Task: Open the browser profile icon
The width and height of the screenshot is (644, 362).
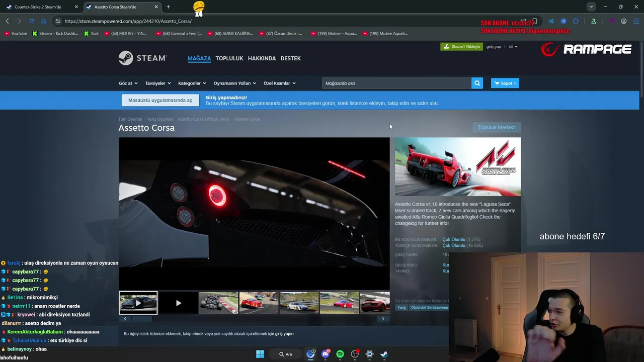Action: click(x=624, y=21)
